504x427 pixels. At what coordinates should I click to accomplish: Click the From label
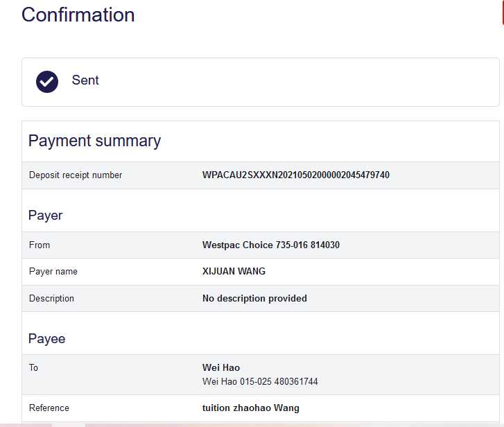[x=40, y=245]
